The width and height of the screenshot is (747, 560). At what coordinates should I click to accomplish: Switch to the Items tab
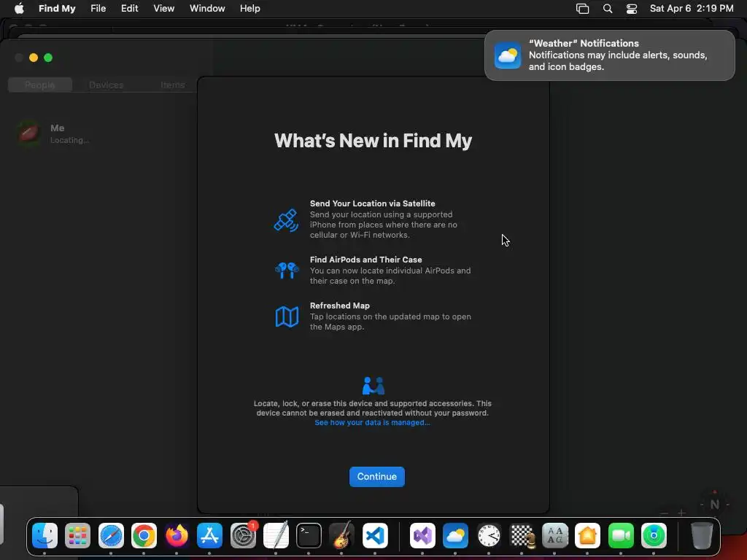[172, 85]
